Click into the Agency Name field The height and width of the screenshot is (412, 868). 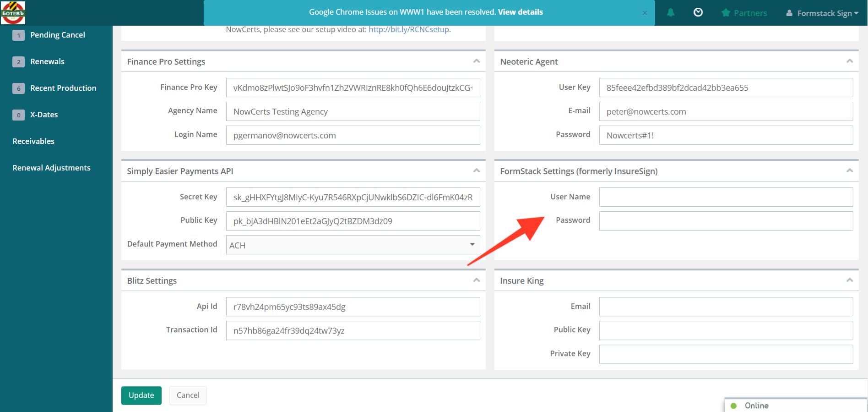[353, 111]
